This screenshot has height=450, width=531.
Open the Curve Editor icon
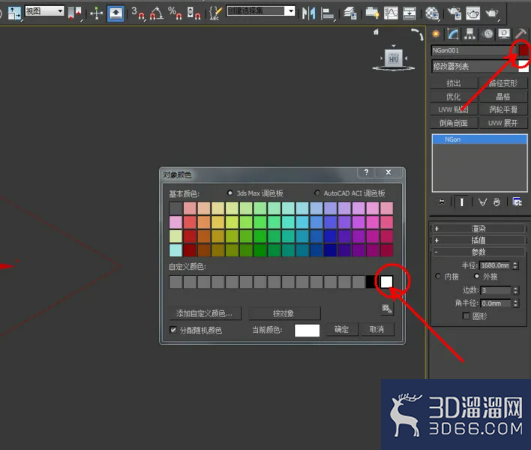tap(391, 13)
